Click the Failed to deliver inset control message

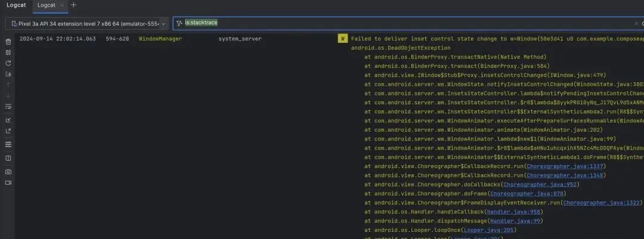497,39
